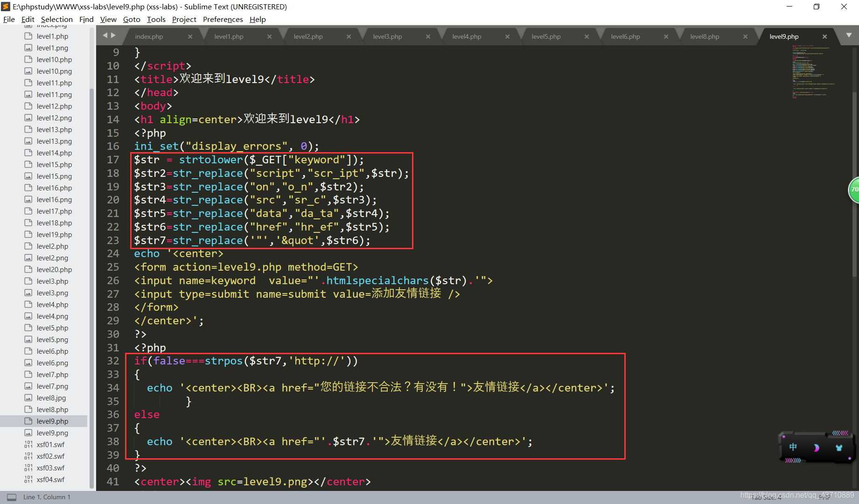Open level9.png in the sidebar

[52, 433]
